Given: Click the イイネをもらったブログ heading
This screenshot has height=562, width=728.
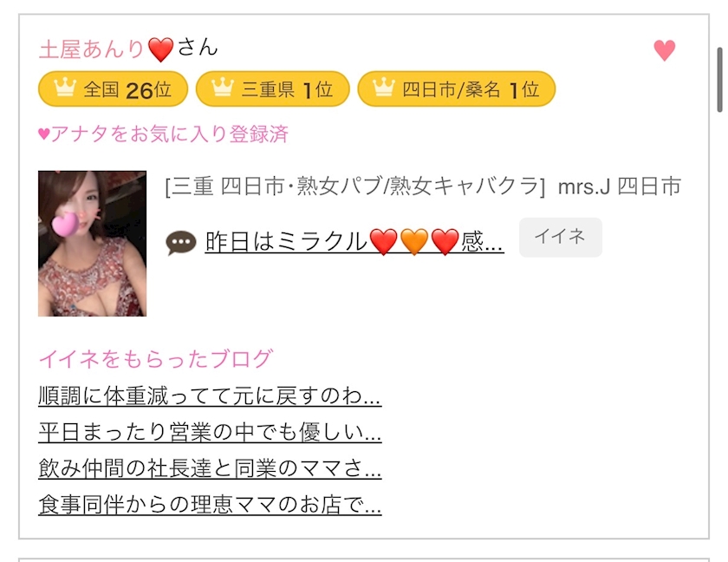Looking at the screenshot, I should 155,359.
